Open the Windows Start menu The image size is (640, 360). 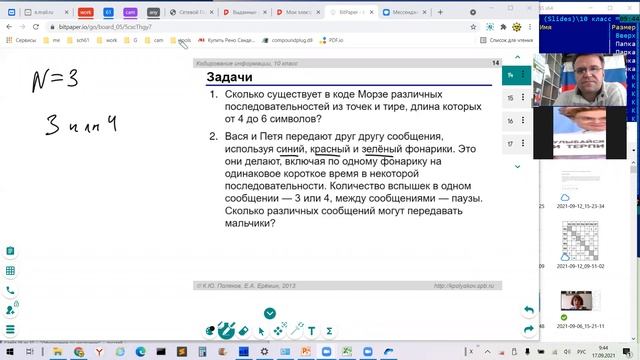10,351
